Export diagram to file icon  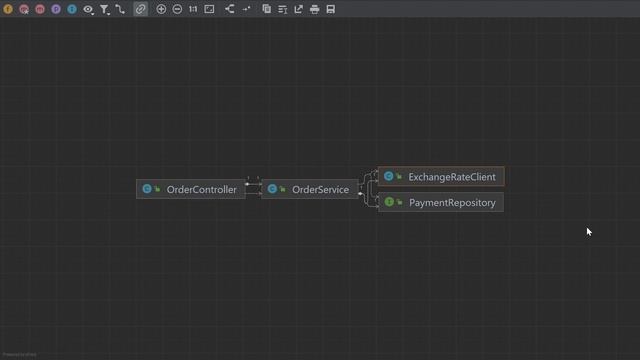click(299, 9)
